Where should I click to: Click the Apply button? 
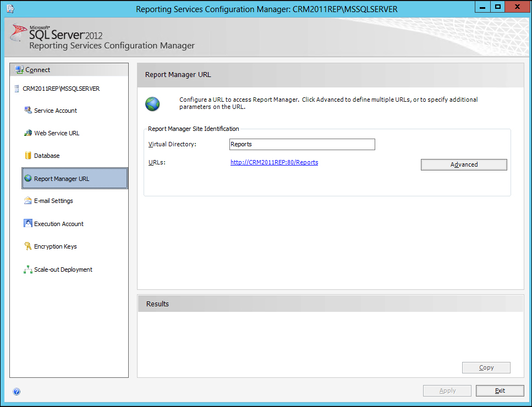pos(447,391)
